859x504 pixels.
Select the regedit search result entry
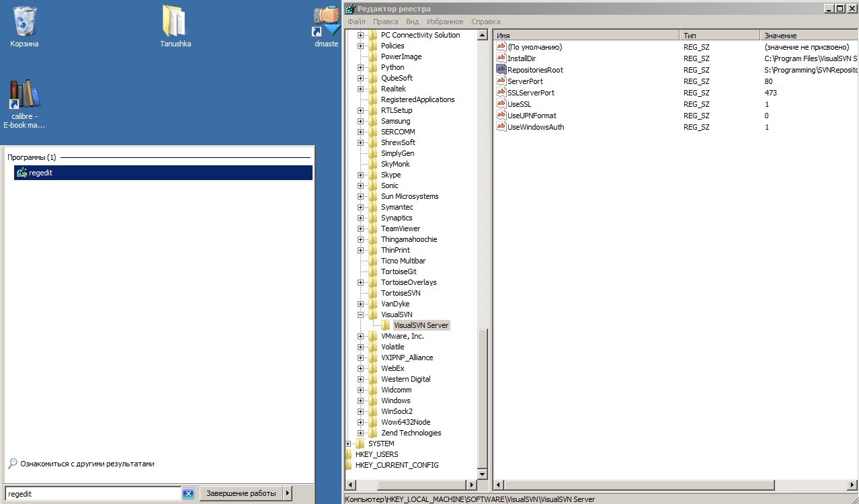coord(163,173)
